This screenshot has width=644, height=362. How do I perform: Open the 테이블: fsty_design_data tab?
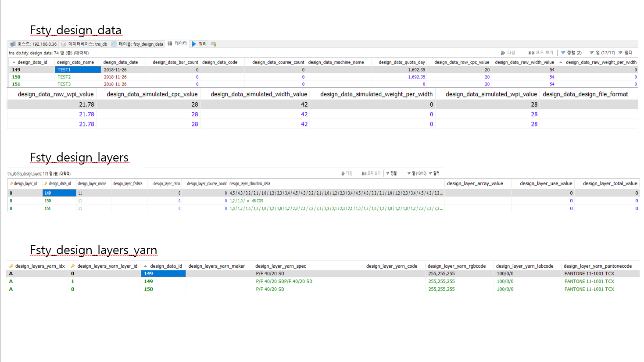click(137, 44)
